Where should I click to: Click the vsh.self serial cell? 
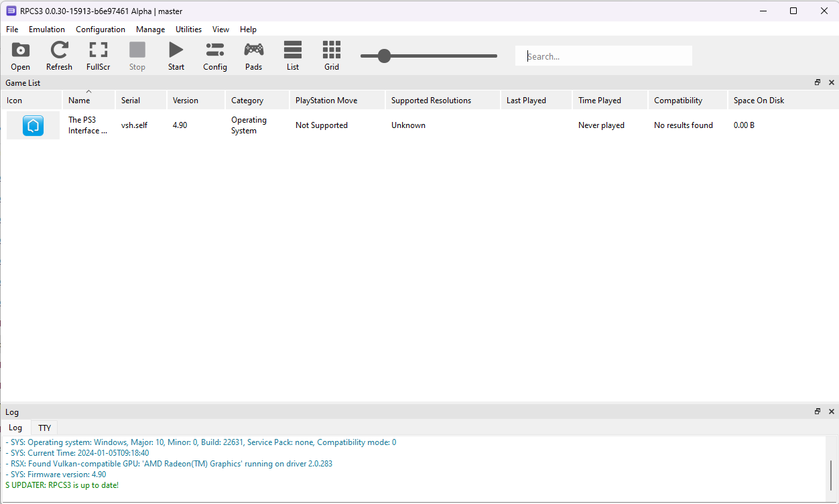tap(134, 125)
